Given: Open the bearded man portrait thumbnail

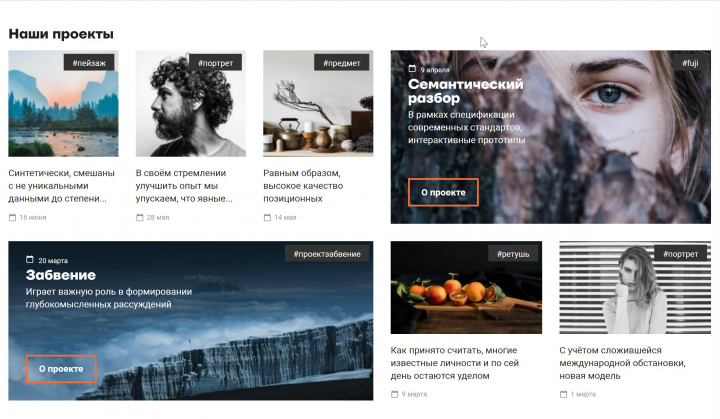Looking at the screenshot, I should click(x=191, y=103).
